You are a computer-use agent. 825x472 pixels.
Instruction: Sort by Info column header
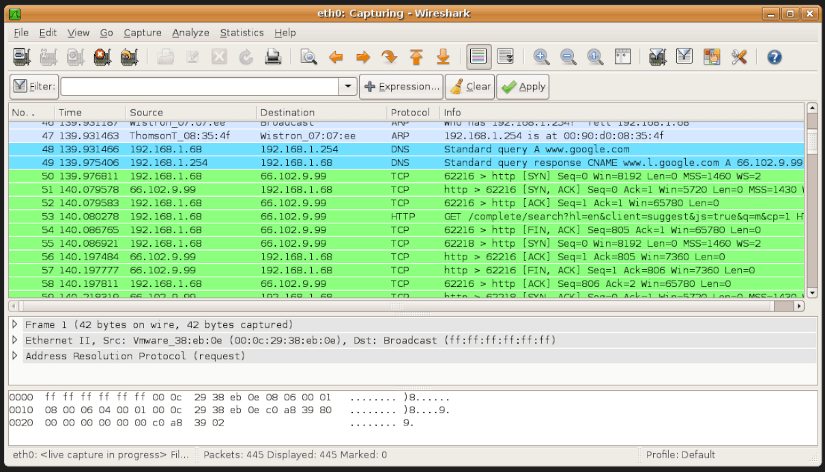(x=622, y=112)
